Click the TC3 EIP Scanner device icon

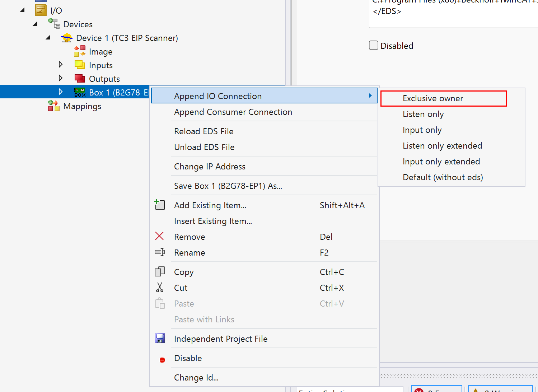(x=67, y=38)
